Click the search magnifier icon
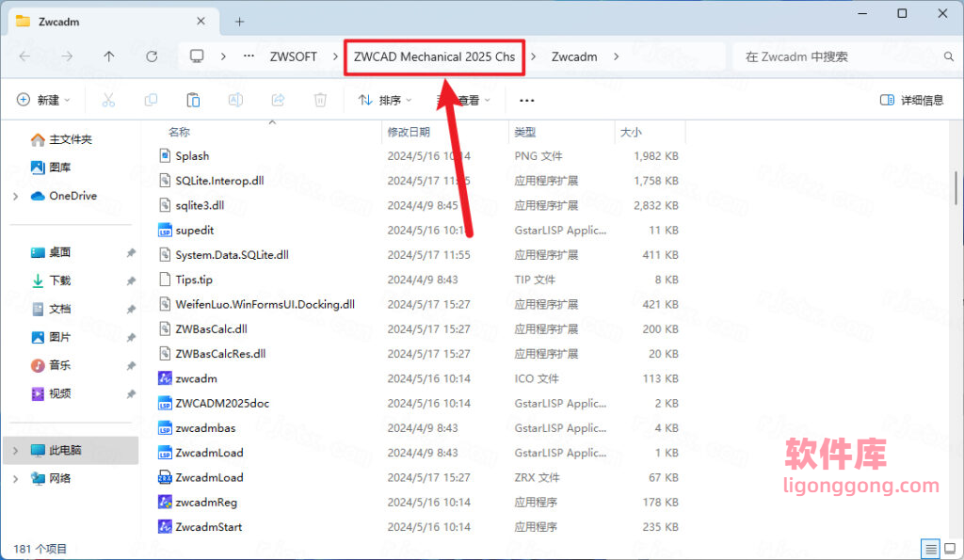The width and height of the screenshot is (964, 560). pos(949,56)
